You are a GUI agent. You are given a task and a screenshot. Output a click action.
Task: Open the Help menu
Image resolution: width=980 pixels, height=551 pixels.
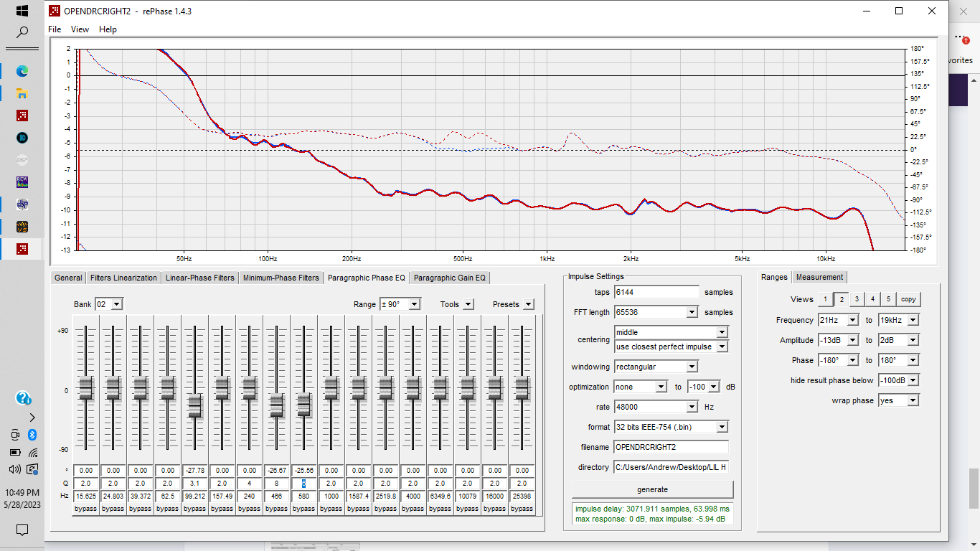coord(108,29)
